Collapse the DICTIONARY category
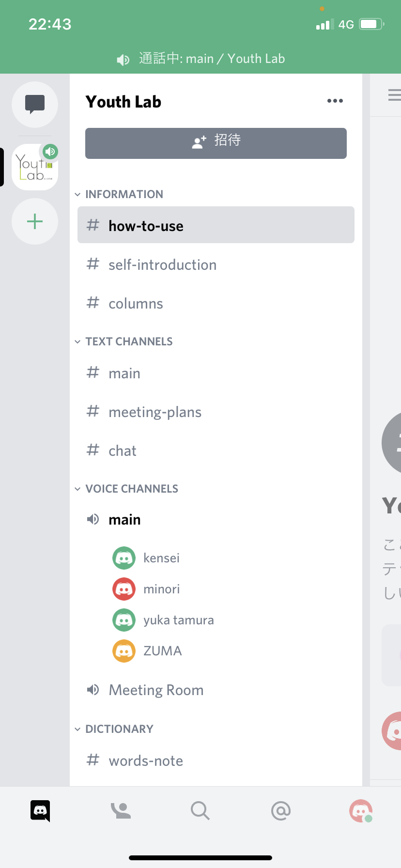 coord(114,729)
